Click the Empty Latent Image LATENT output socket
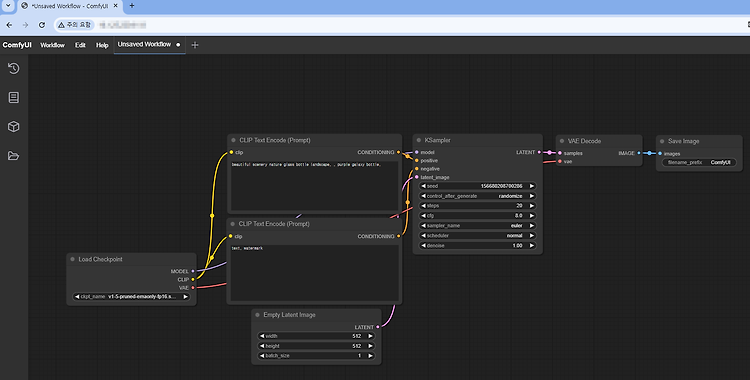This screenshot has height=380, width=750. point(378,327)
